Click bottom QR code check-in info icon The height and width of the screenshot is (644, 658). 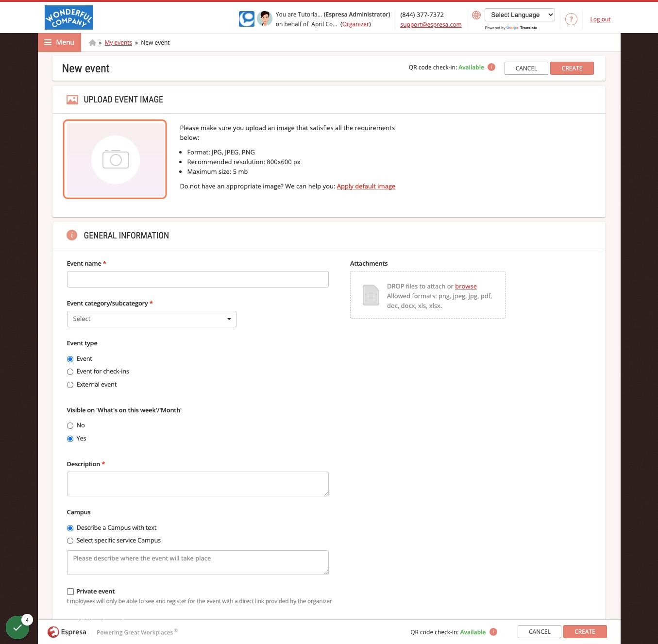click(493, 632)
